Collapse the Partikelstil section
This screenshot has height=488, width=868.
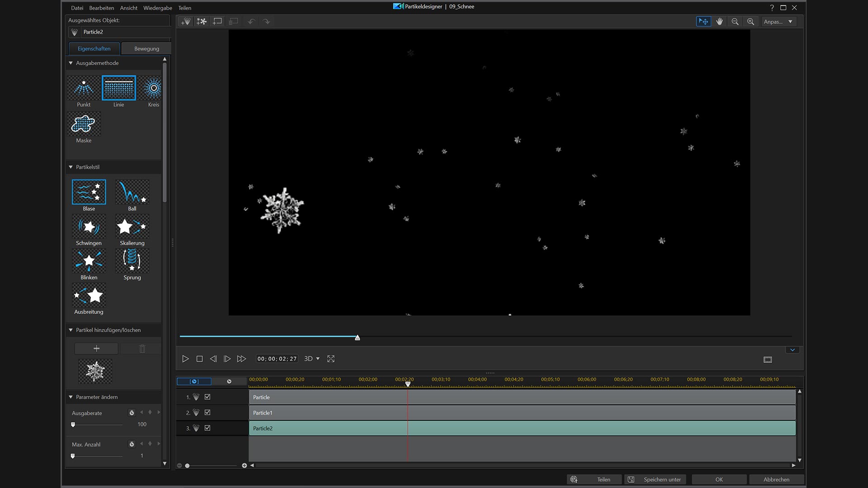(x=71, y=167)
